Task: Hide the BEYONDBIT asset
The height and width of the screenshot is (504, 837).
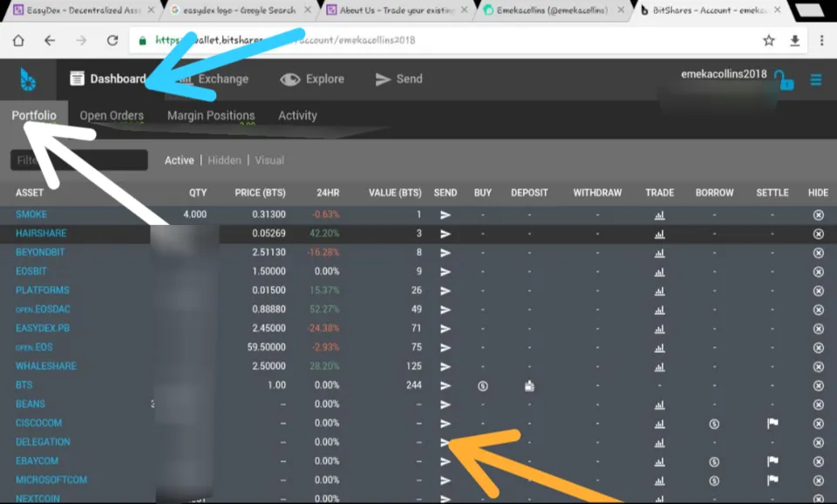Action: click(819, 253)
